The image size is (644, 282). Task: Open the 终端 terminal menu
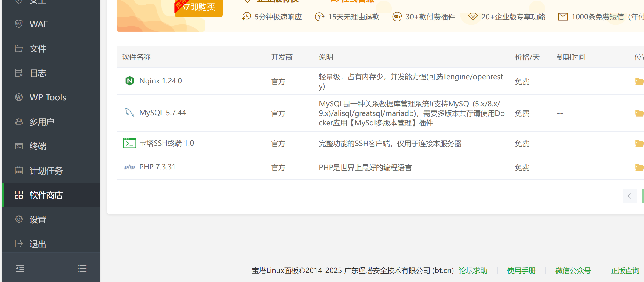51,146
